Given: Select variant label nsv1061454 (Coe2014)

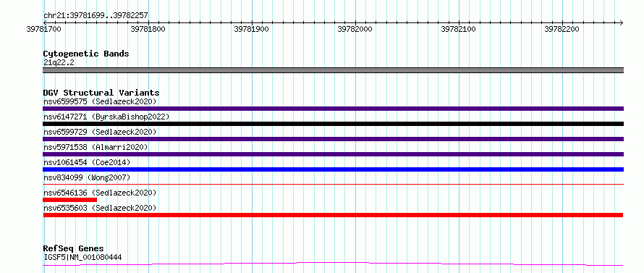Looking at the screenshot, I should pyautogui.click(x=87, y=162).
